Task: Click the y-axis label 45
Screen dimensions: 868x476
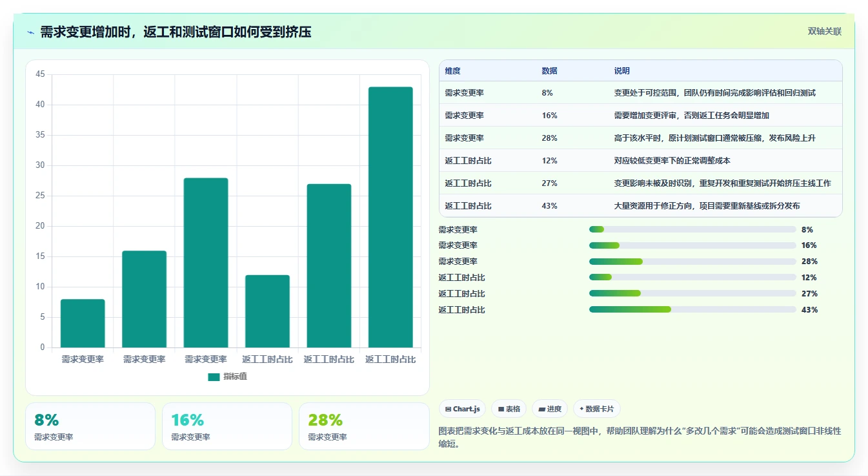Action: [x=40, y=74]
